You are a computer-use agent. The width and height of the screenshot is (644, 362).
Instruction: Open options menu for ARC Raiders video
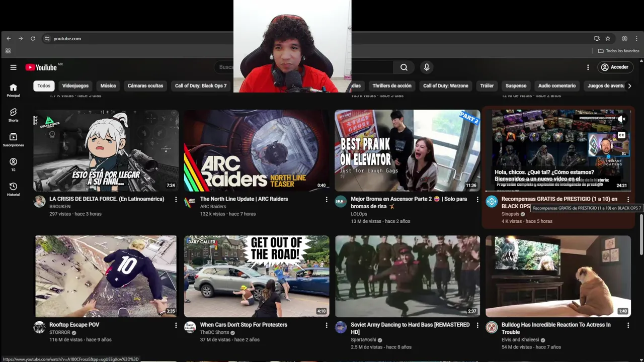coord(327,200)
